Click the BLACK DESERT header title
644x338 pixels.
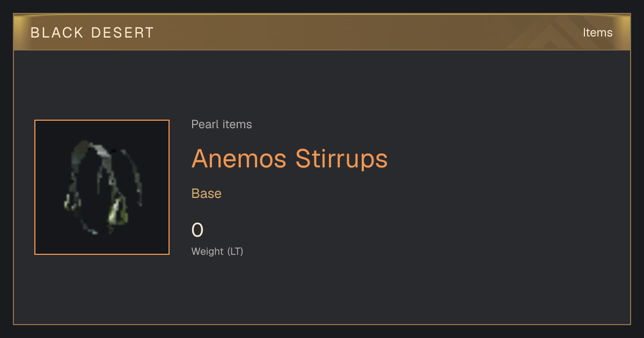point(92,33)
